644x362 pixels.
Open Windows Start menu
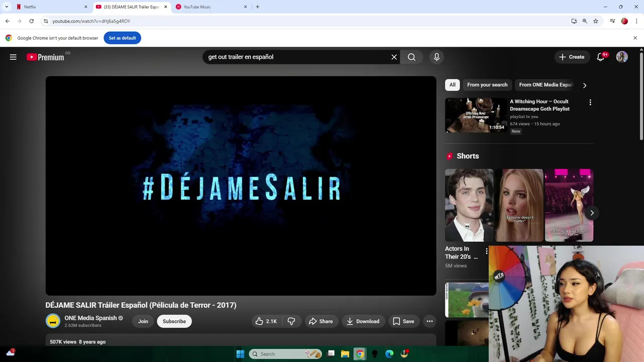point(240,354)
